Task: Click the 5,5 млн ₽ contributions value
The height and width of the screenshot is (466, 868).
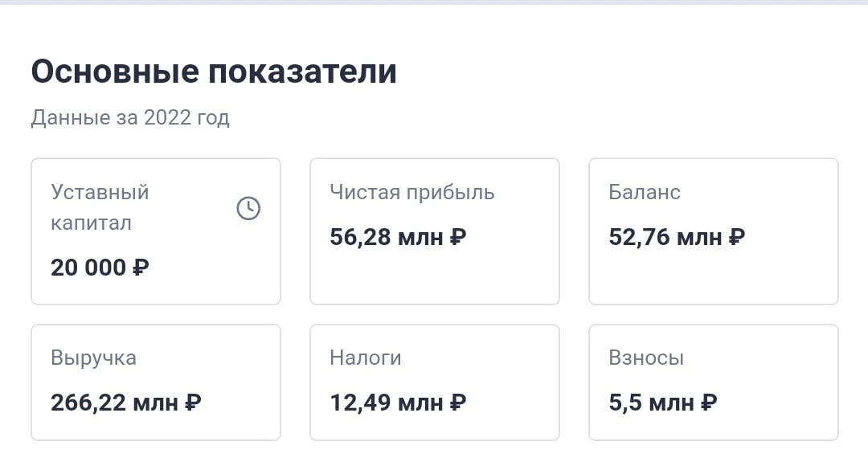Action: click(663, 403)
